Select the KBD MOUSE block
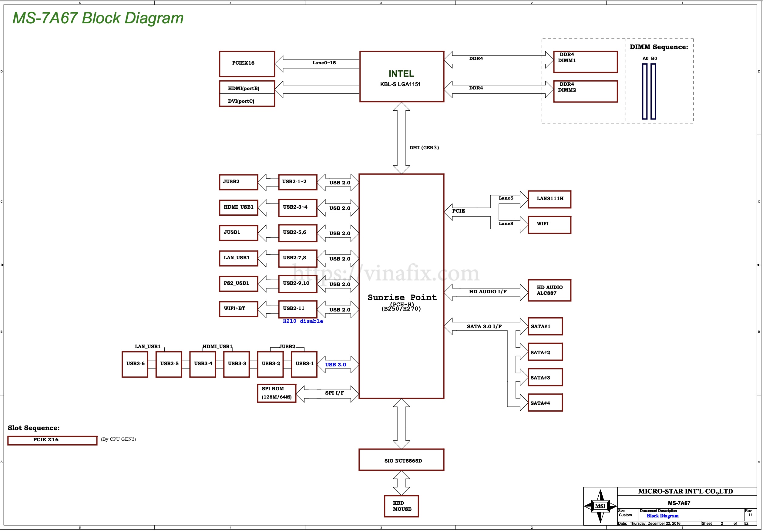 (x=402, y=506)
